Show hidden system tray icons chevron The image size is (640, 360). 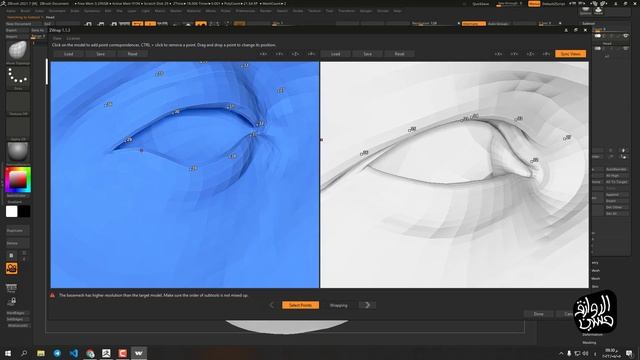(x=561, y=353)
